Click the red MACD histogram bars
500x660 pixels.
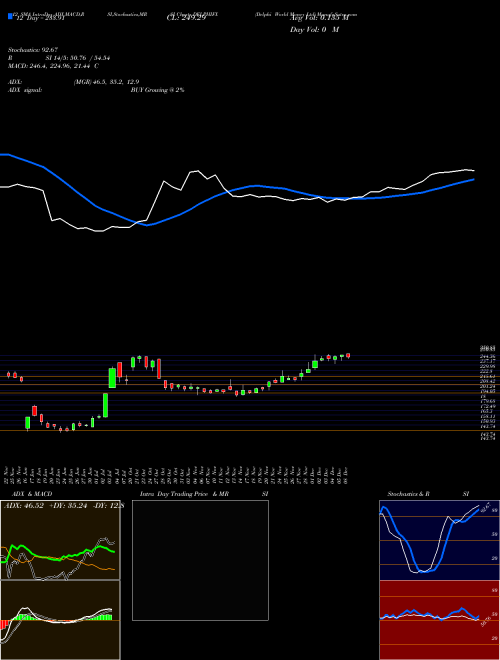click(5, 625)
